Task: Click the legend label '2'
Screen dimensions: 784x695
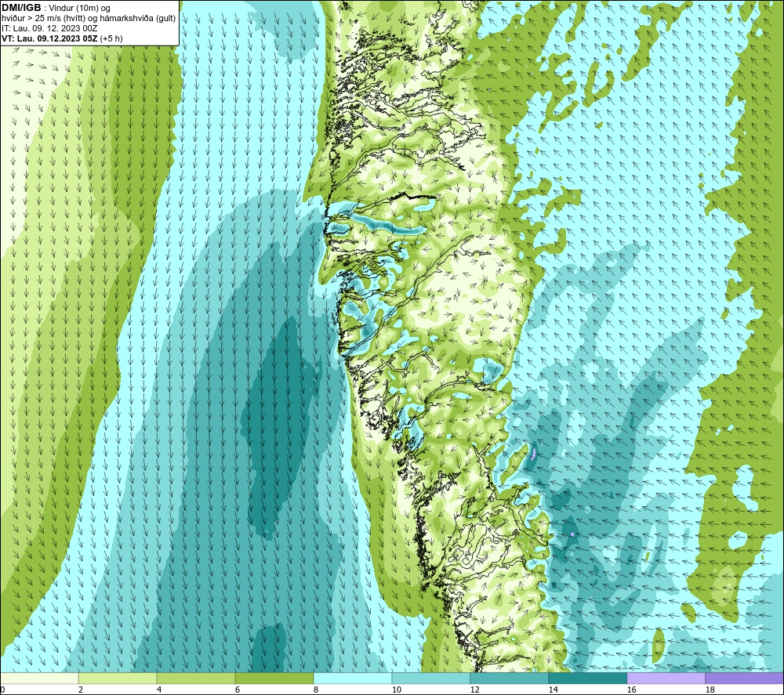Action: pos(81,690)
